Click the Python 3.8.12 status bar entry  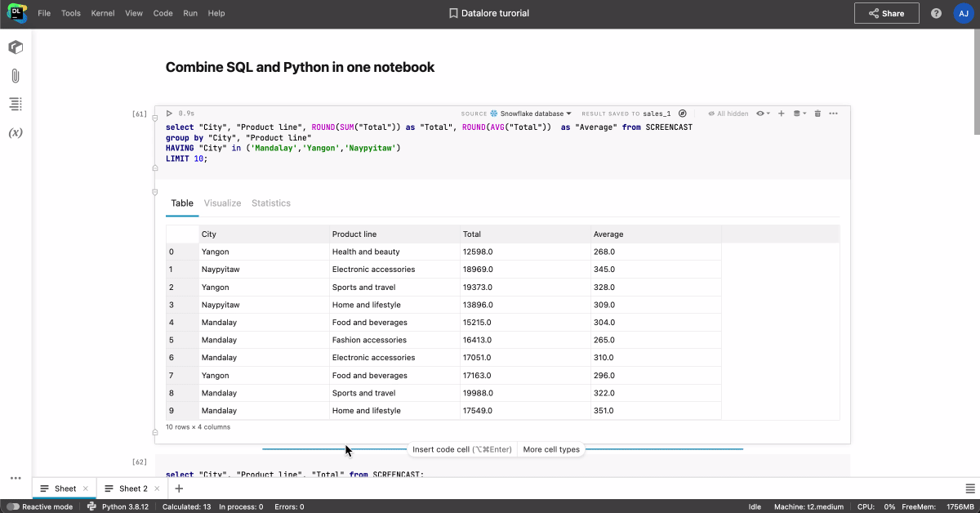126,506
